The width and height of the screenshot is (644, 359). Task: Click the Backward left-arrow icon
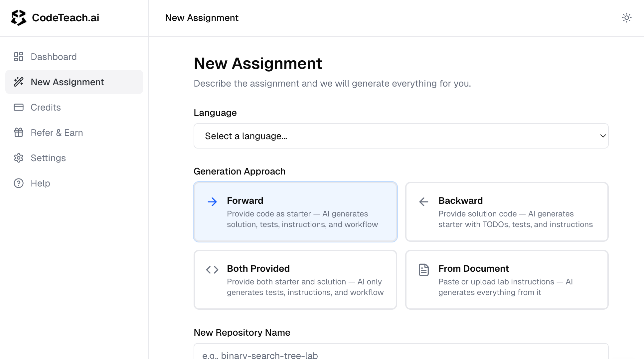tap(424, 202)
